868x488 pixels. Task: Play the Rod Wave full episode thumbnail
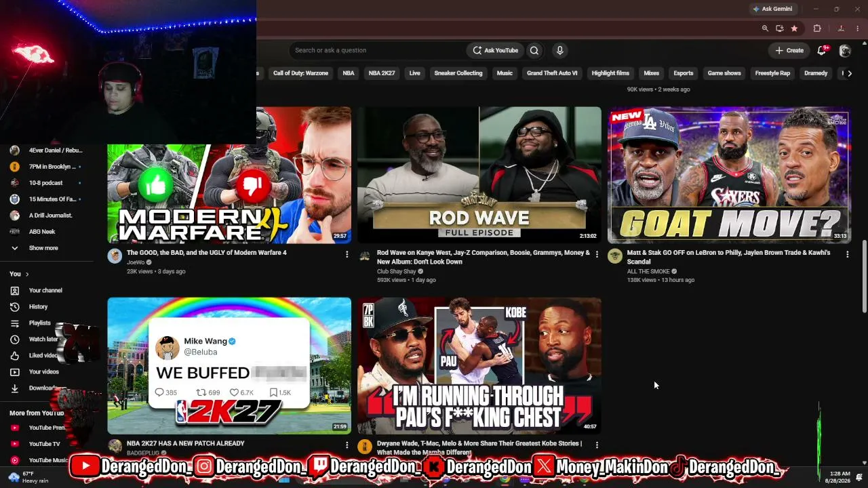pyautogui.click(x=479, y=175)
